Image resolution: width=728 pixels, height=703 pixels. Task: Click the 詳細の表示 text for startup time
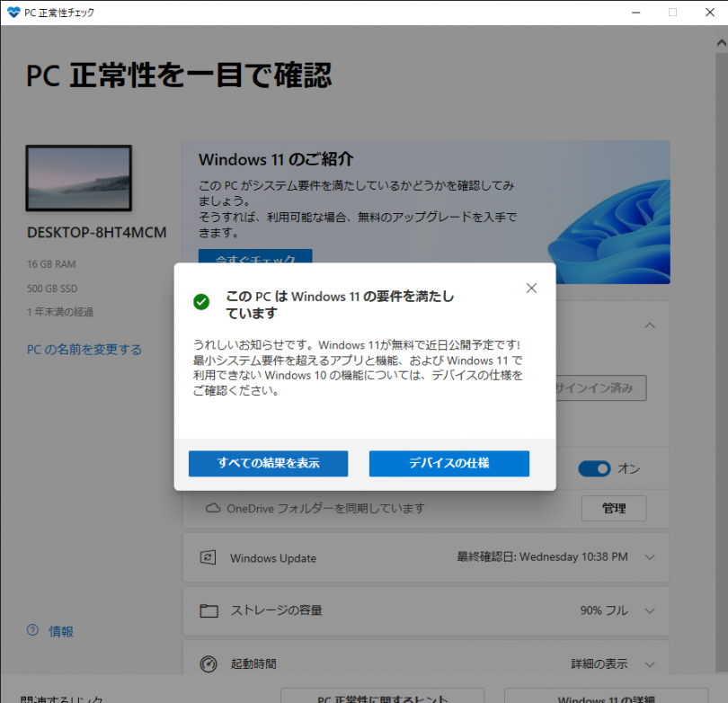click(x=599, y=664)
